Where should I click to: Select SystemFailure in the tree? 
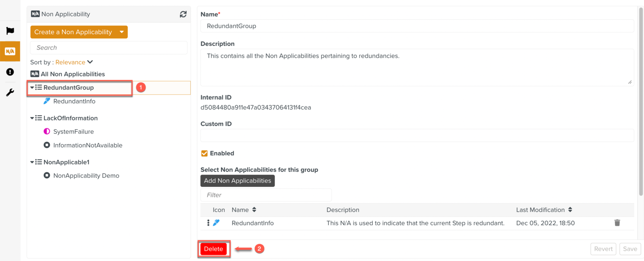73,132
